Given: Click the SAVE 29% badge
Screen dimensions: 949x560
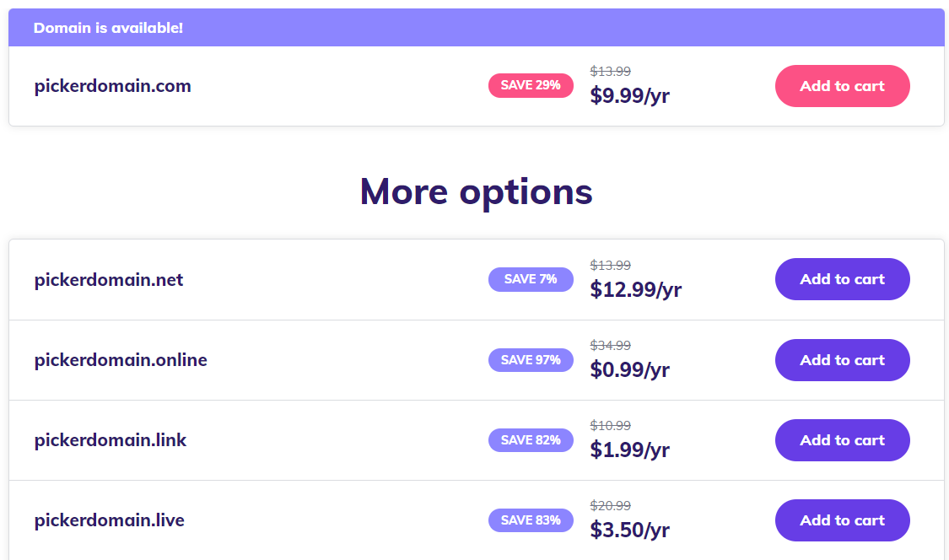Looking at the screenshot, I should (531, 85).
